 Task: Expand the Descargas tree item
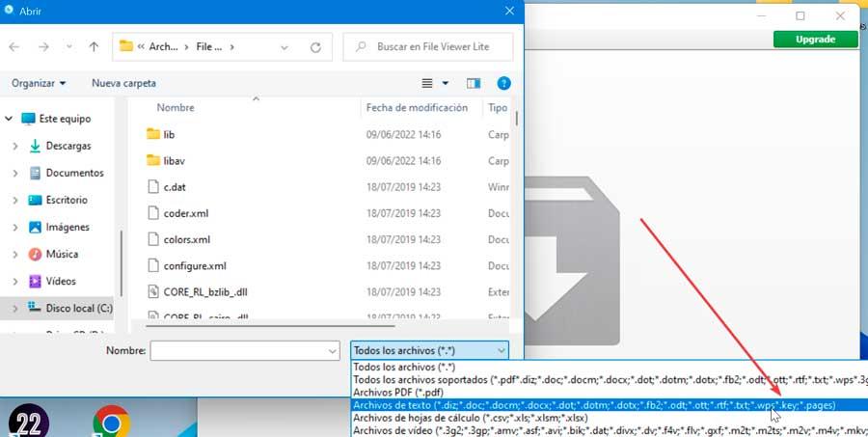coord(14,147)
